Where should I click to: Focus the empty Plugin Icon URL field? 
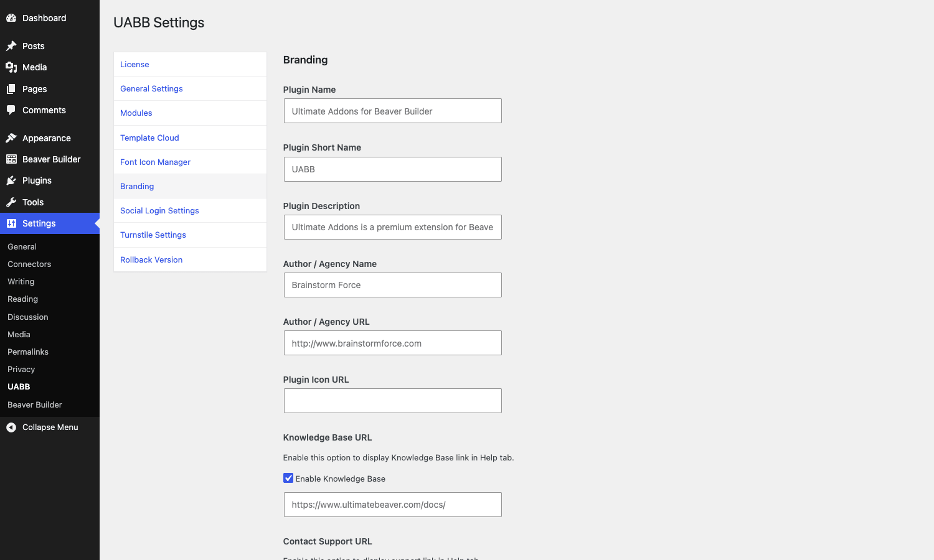[392, 401]
